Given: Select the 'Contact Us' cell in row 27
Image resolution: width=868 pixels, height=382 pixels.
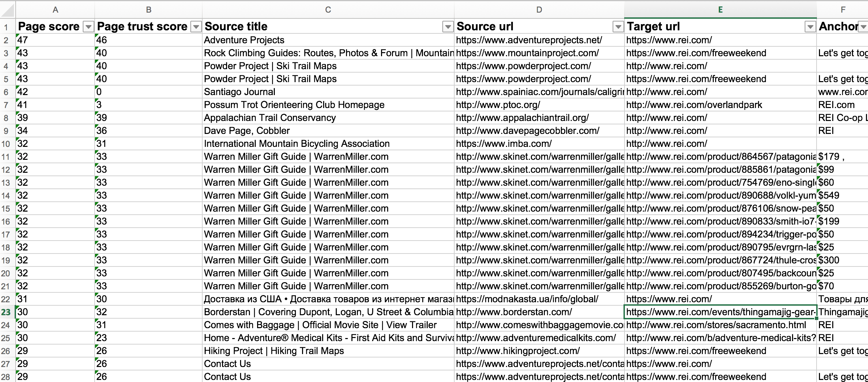Looking at the screenshot, I should 328,364.
